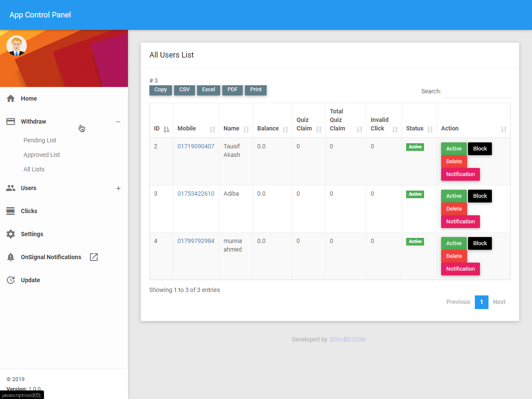Click the Clicks sidebar icon
The width and height of the screenshot is (532, 399).
pos(11,211)
